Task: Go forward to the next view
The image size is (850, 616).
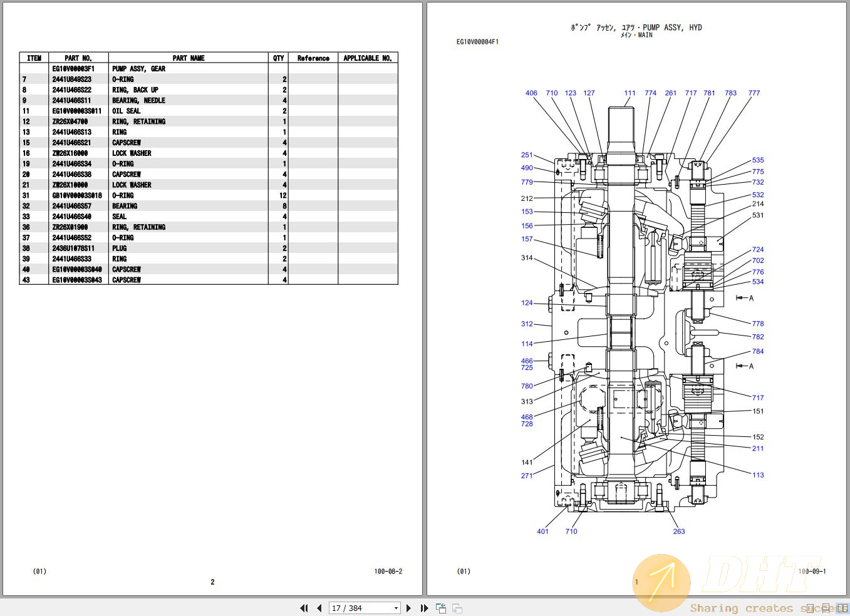Action: point(457,608)
